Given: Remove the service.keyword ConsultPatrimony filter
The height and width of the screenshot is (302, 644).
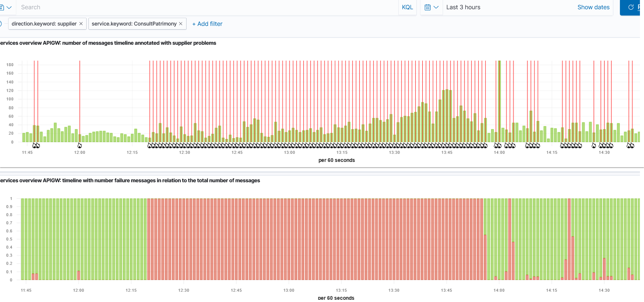Looking at the screenshot, I should 181,24.
